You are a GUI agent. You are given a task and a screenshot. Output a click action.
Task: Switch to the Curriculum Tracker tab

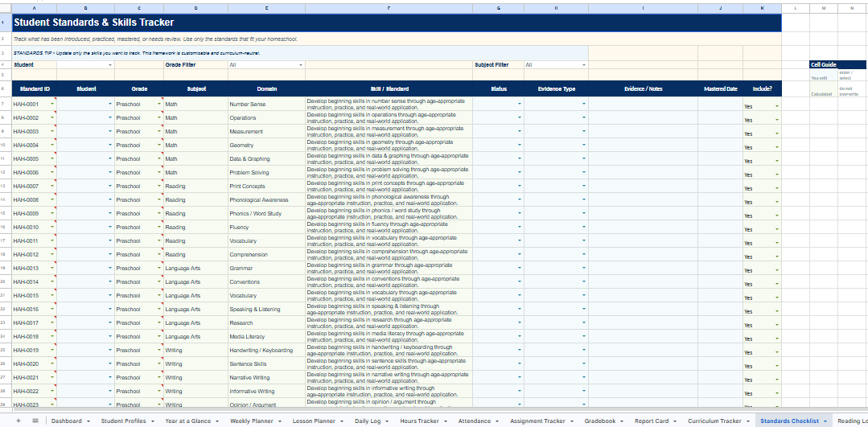pos(718,421)
